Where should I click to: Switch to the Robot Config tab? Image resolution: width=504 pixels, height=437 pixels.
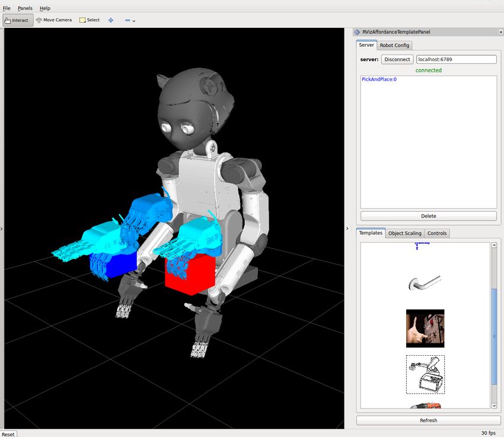[x=394, y=45]
